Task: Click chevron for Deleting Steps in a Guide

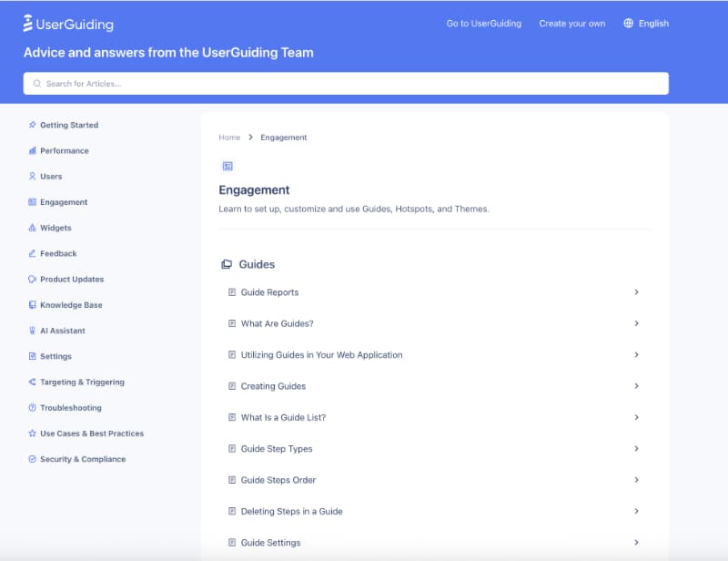Action: pyautogui.click(x=636, y=511)
